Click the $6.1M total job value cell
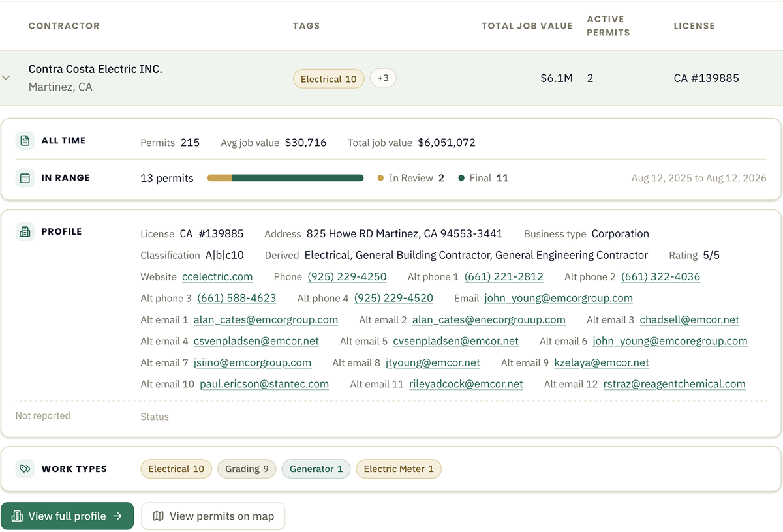Image resolution: width=783 pixels, height=532 pixels. [x=557, y=78]
